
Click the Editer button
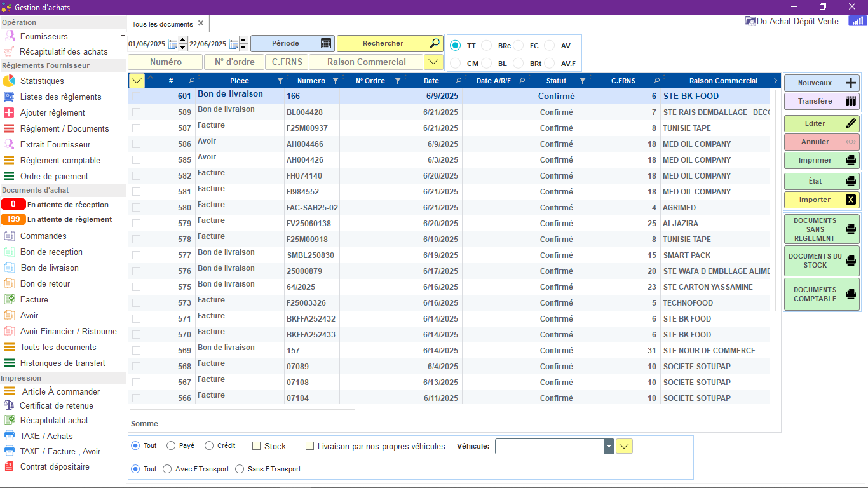click(x=822, y=123)
